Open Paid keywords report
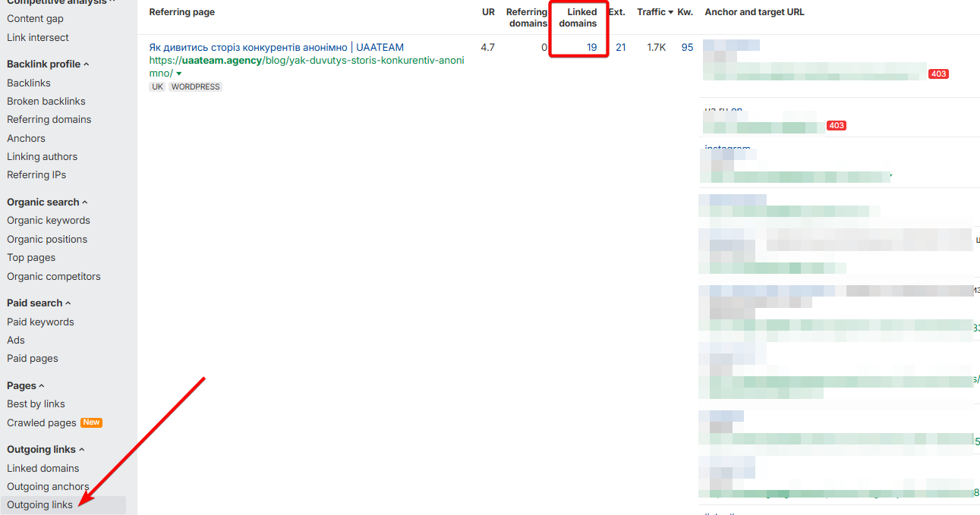Viewport: 980px width, 515px height. [x=40, y=322]
